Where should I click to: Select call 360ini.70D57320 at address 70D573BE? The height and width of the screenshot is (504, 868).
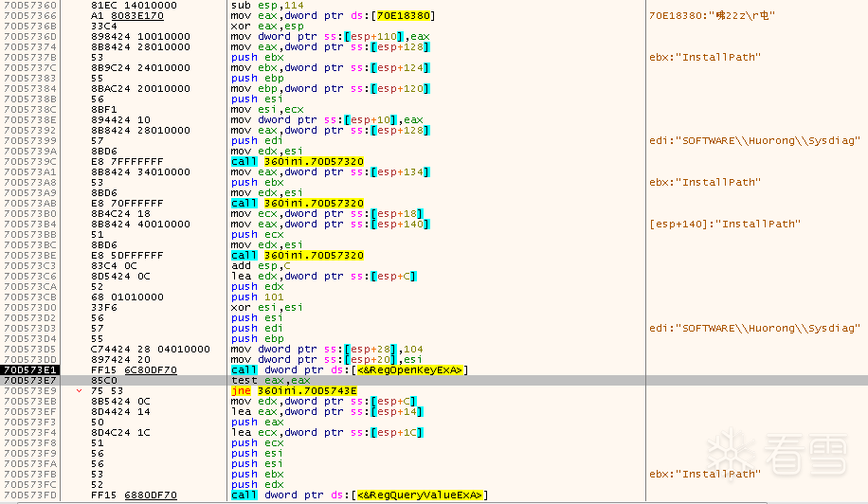point(298,256)
